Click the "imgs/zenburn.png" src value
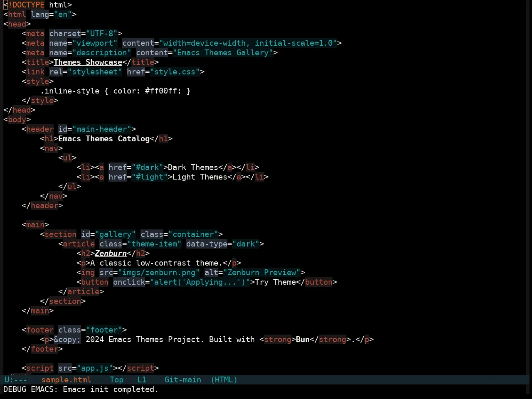 (159, 273)
